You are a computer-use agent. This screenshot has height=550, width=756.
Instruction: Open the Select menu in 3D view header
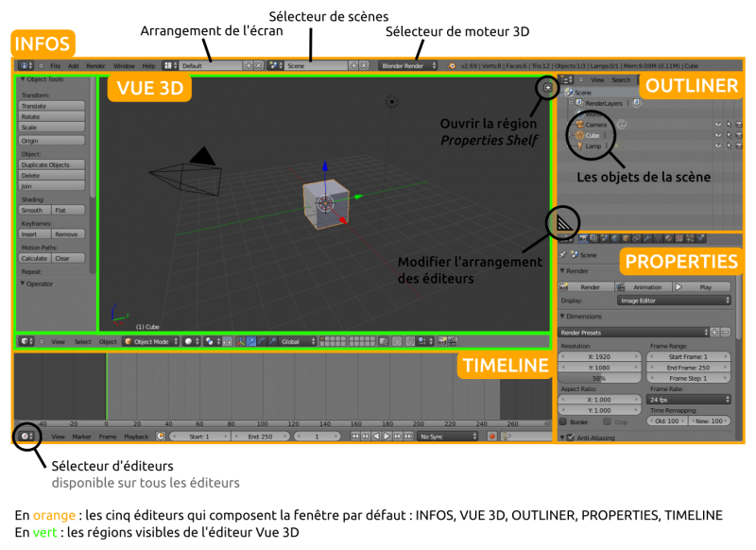(x=82, y=342)
